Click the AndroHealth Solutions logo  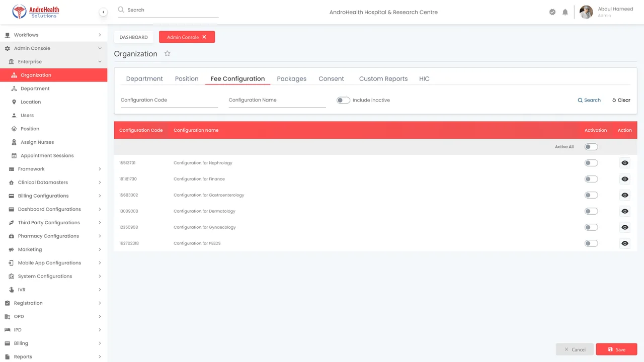click(35, 12)
